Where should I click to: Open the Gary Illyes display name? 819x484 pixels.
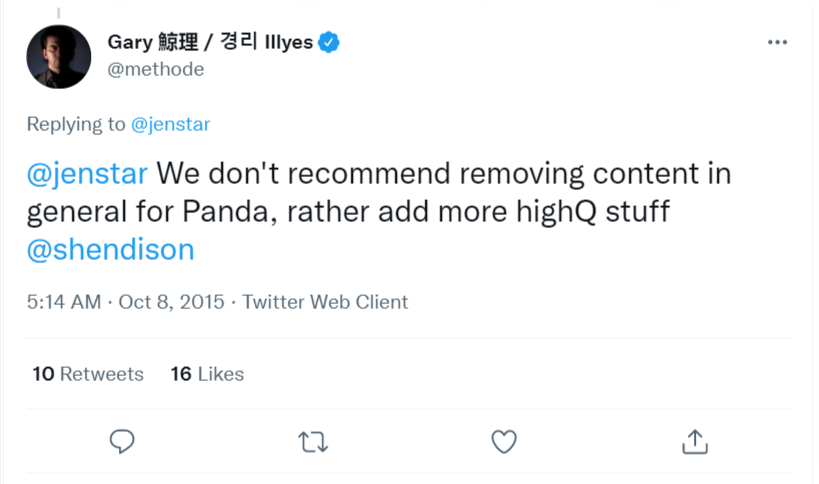click(x=210, y=42)
